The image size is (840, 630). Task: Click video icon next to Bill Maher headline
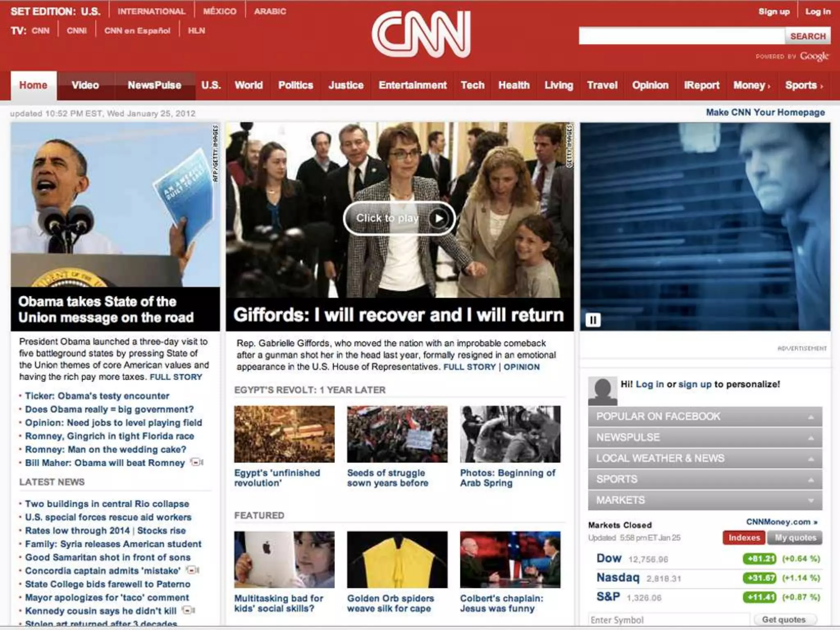click(x=197, y=462)
